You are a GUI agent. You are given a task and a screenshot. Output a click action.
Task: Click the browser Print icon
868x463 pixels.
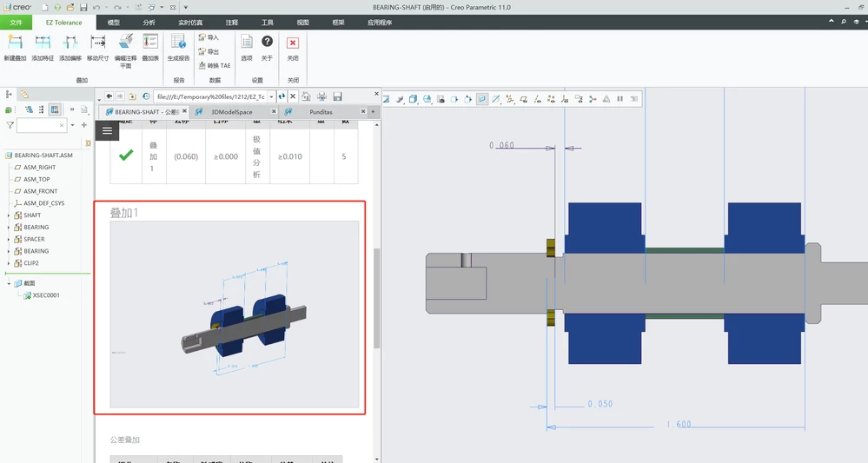321,96
